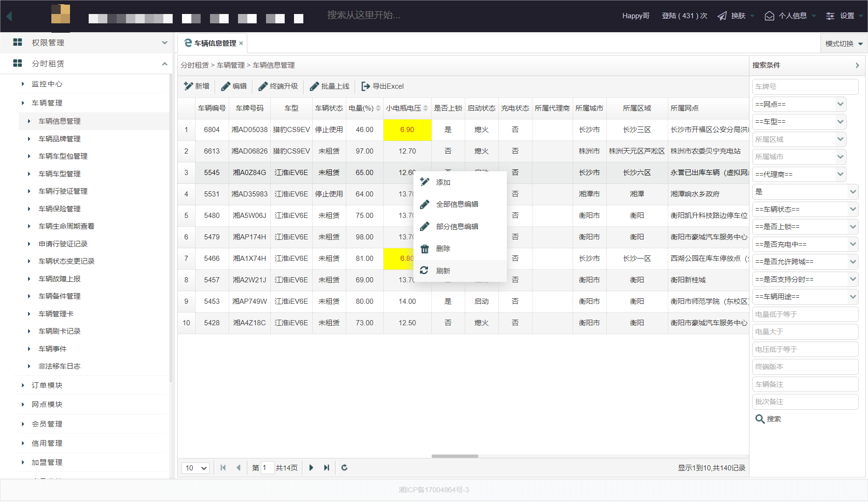This screenshot has height=504, width=868.
Task: Click top search box 搜索从这里开始
Action: (364, 15)
